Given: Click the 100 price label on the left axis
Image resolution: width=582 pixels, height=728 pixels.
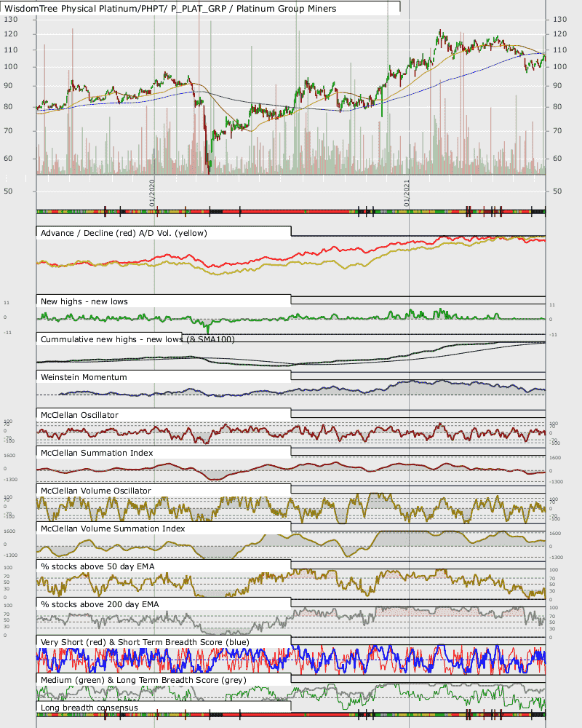Looking at the screenshot, I should click(x=11, y=67).
